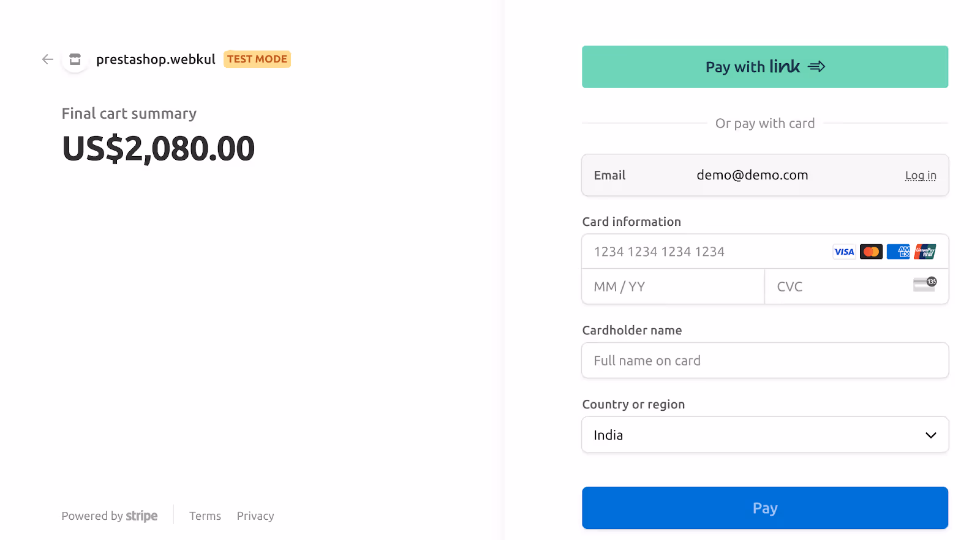Focus the CVC input field

coord(839,287)
